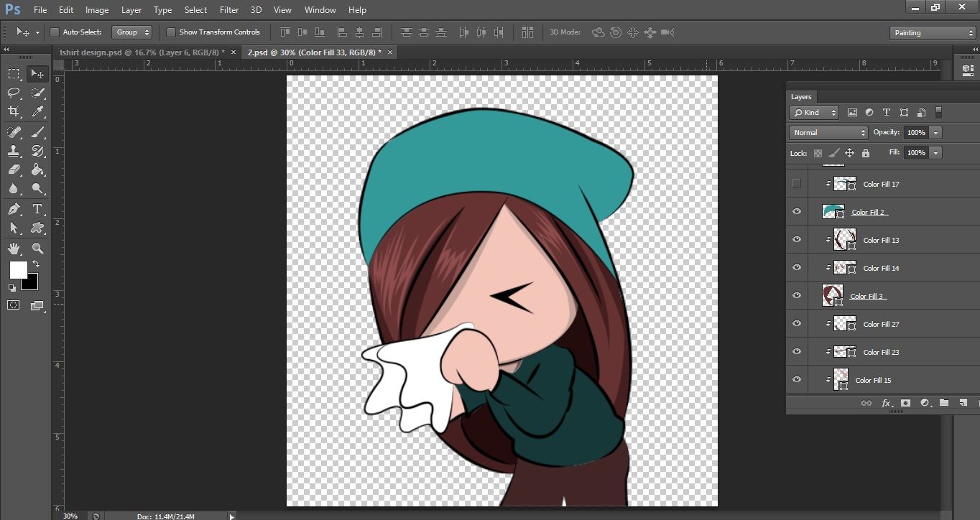Enable the Auto-Select checkbox
Image resolution: width=980 pixels, height=520 pixels.
click(x=55, y=32)
